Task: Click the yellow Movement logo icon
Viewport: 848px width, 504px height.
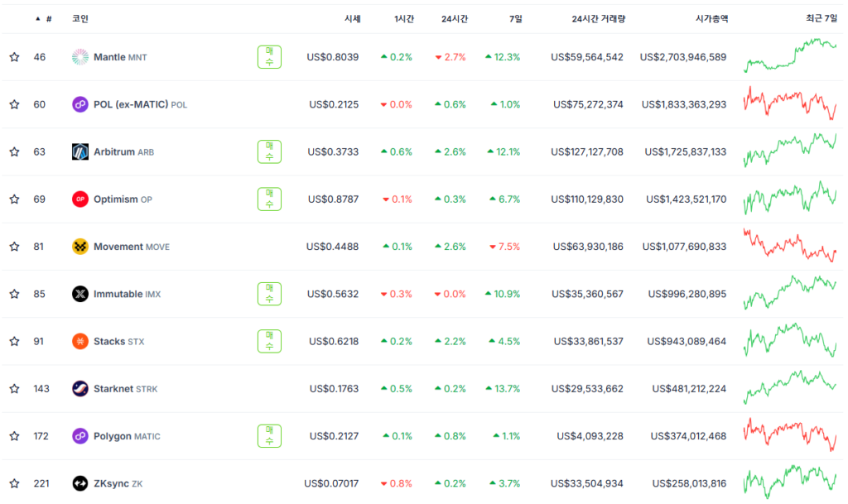Action: (x=80, y=247)
